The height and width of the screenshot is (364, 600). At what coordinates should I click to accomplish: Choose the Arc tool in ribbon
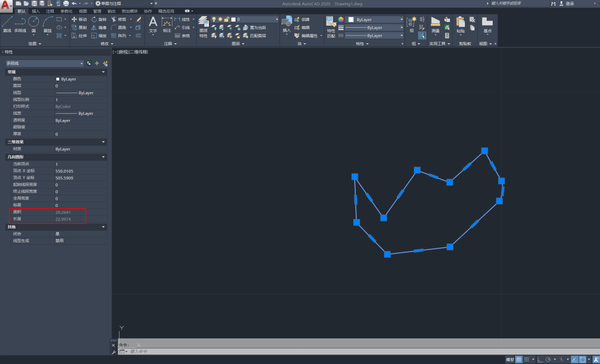coord(47,24)
